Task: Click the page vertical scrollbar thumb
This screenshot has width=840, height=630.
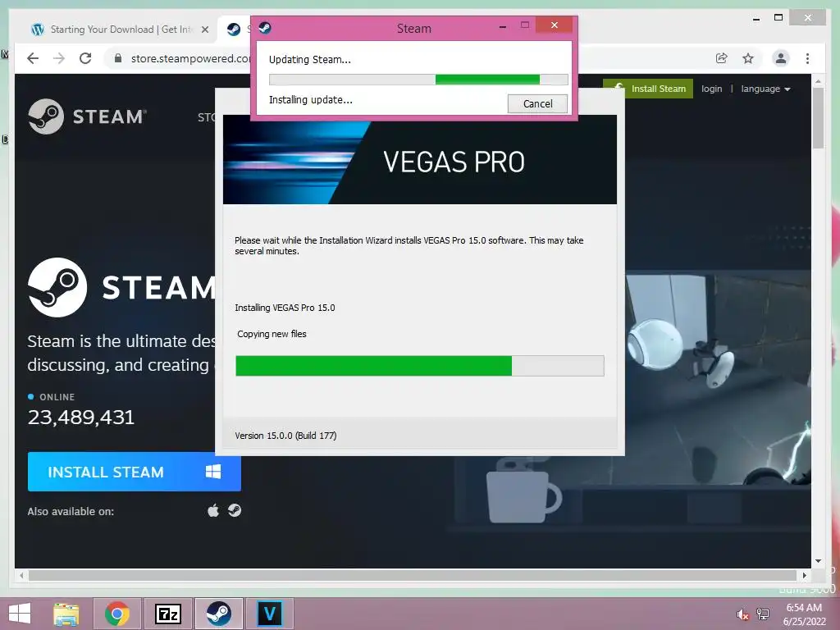Action: (x=818, y=118)
